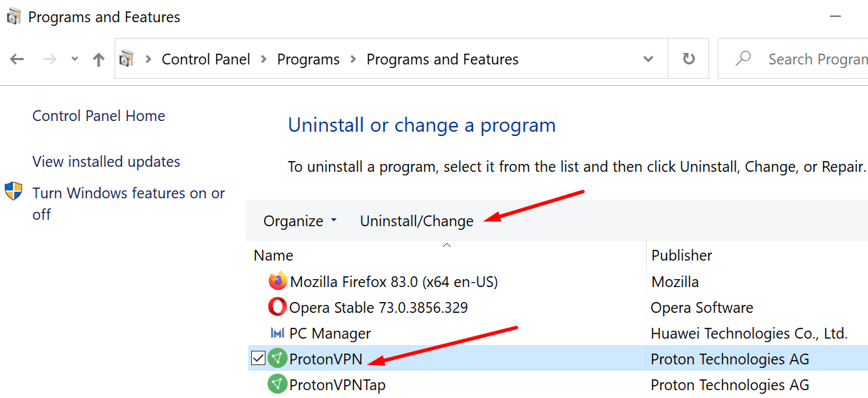Click the Control Panel icon in address bar

tap(127, 59)
